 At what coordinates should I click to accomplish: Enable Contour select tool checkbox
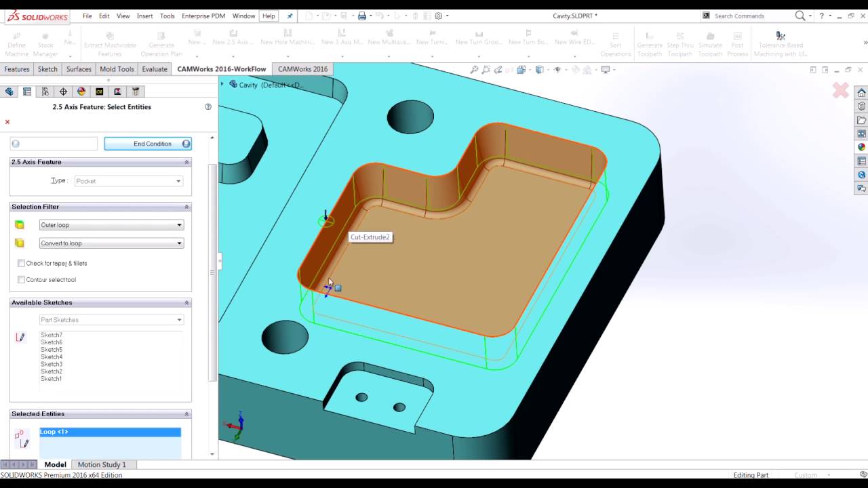[x=21, y=279]
